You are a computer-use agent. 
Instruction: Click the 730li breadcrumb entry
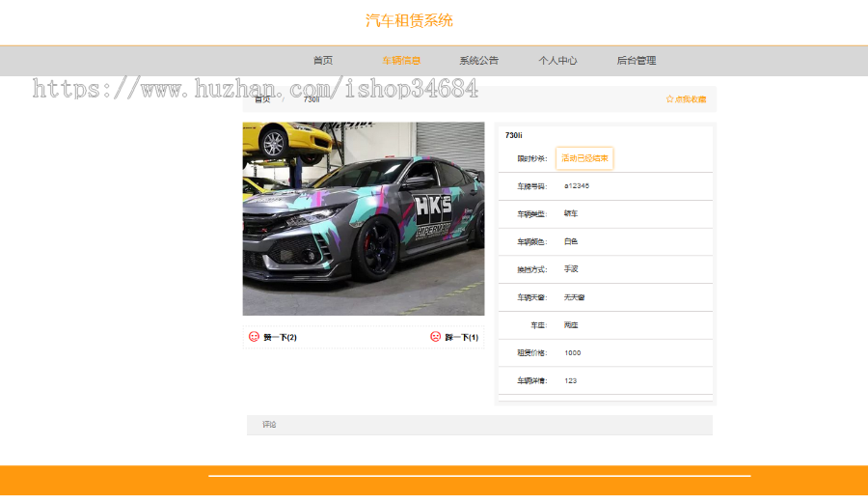tap(312, 99)
